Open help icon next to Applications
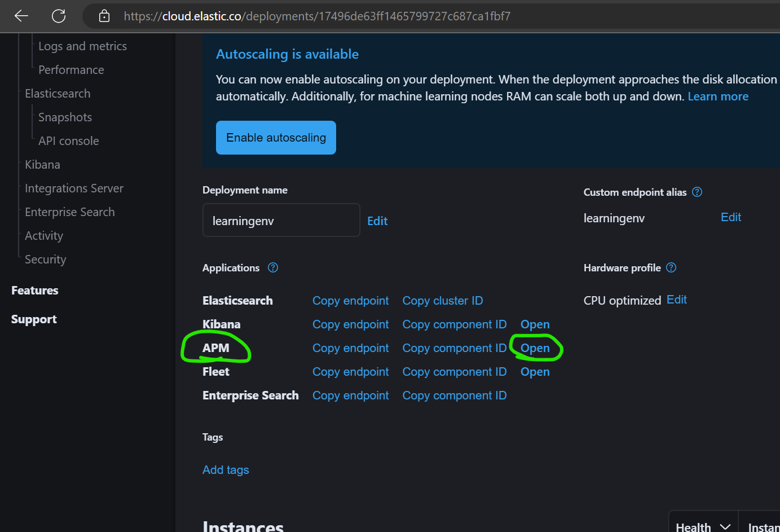The height and width of the screenshot is (532, 780). (x=273, y=267)
